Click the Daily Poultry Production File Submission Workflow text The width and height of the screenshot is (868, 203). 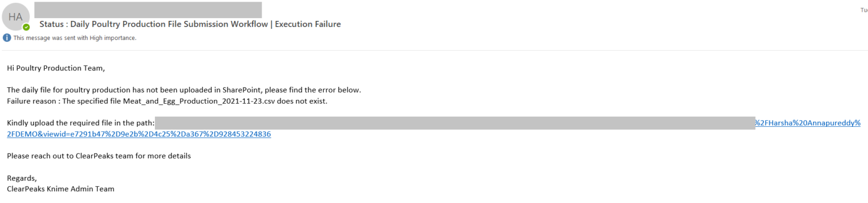pyautogui.click(x=168, y=24)
